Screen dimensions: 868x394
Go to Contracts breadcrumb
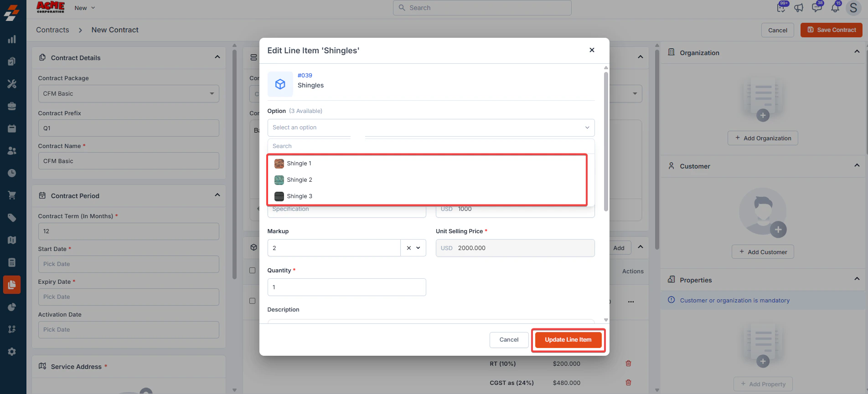52,30
